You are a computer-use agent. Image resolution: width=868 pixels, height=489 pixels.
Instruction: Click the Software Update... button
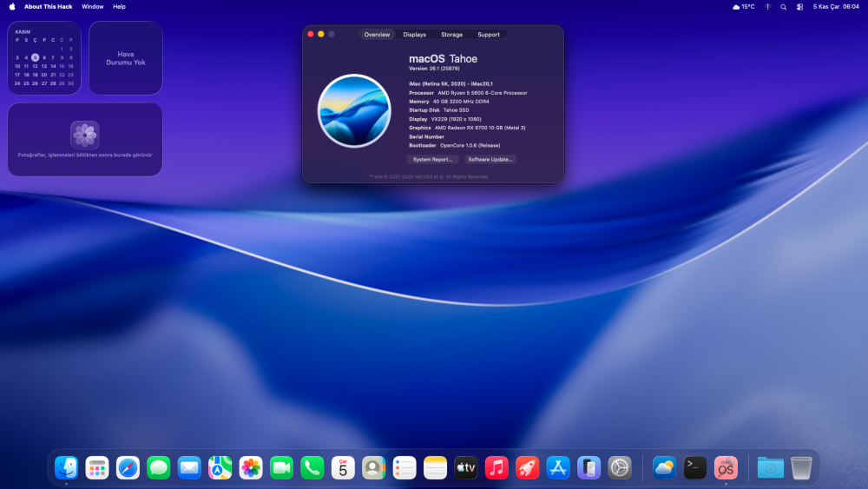click(490, 160)
